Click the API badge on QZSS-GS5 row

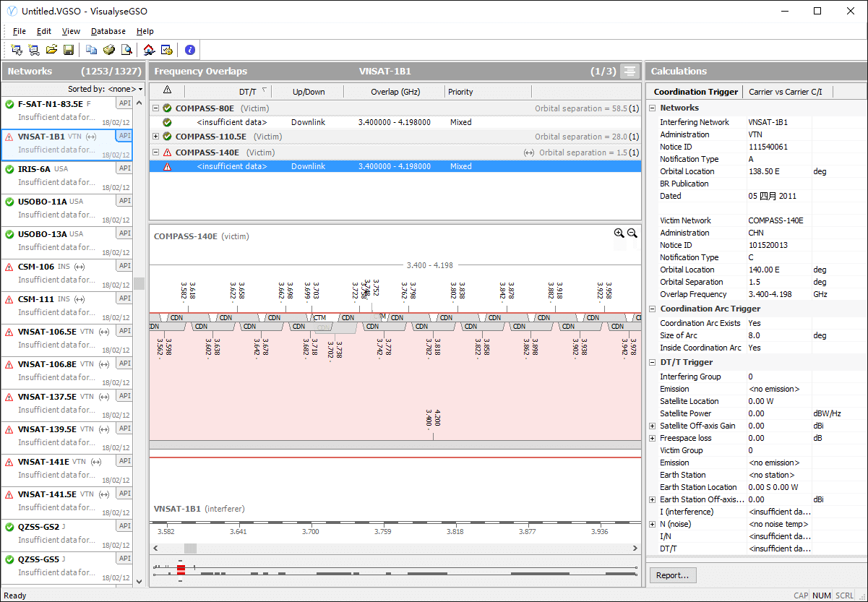click(124, 559)
